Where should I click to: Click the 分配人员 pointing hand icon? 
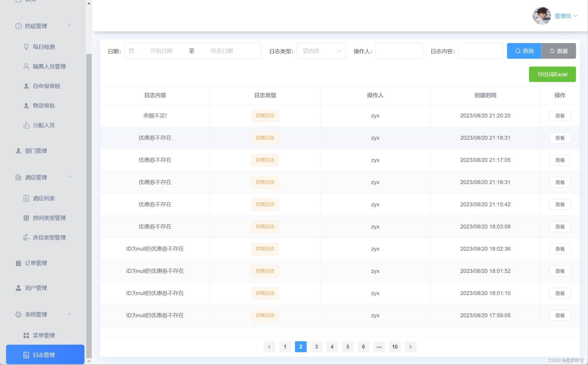pos(26,125)
